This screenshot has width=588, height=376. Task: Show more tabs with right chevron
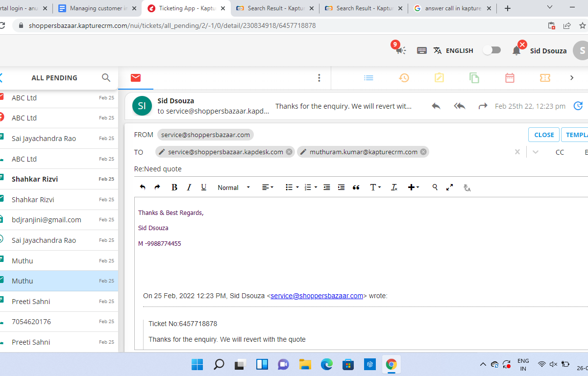(572, 78)
